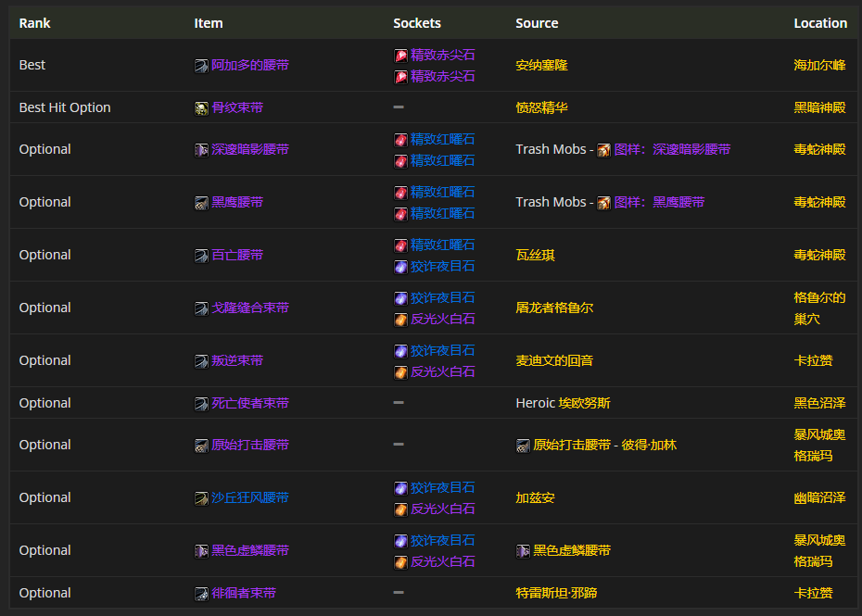This screenshot has height=616, width=862.
Task: Click the 徘徊者束带 item icon
Action: pos(201,594)
